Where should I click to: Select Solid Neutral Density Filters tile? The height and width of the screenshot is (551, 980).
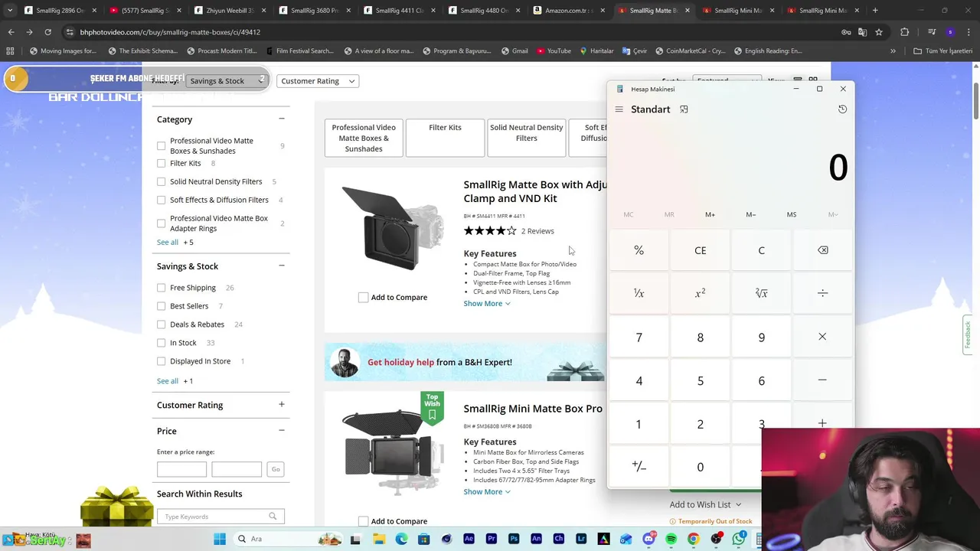click(x=526, y=138)
